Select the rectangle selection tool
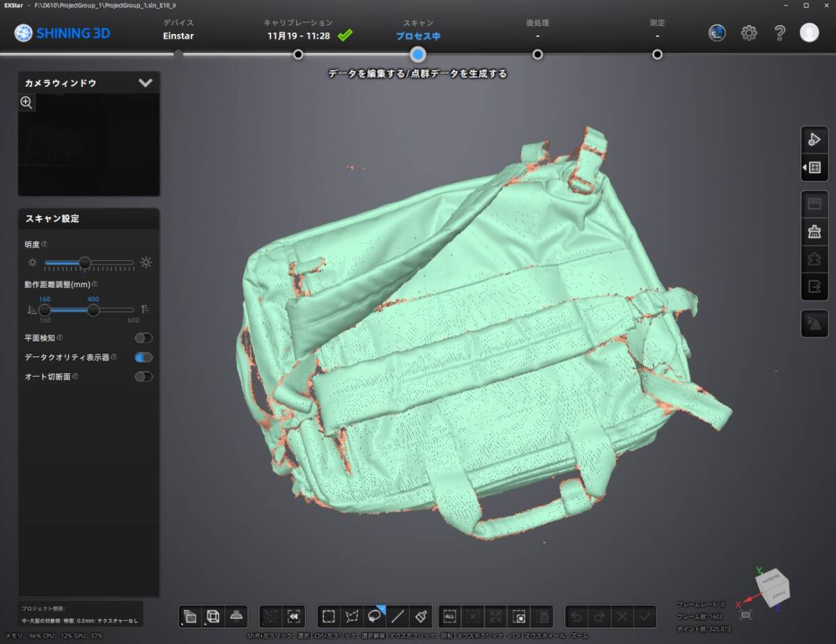836x644 pixels. coord(329,616)
